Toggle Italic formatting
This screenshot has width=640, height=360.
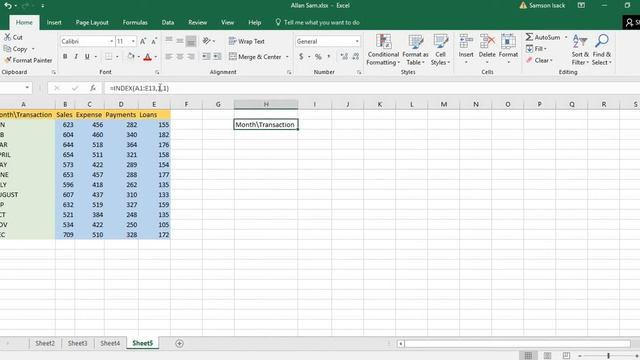[x=76, y=57]
